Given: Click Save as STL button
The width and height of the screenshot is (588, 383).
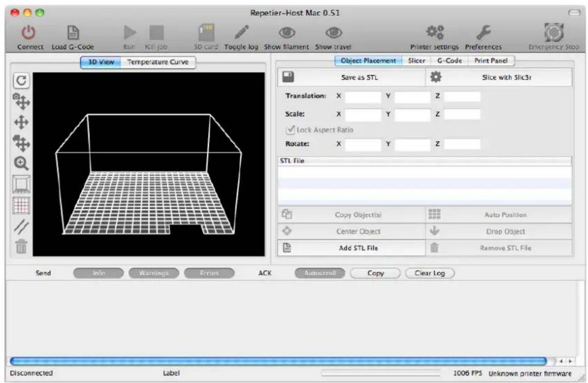Looking at the screenshot, I should 351,77.
